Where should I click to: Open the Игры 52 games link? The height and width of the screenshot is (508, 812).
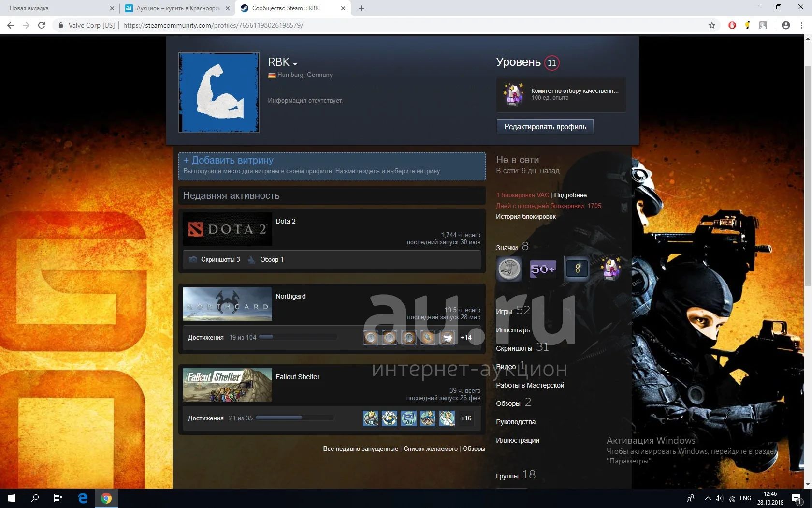(x=513, y=311)
